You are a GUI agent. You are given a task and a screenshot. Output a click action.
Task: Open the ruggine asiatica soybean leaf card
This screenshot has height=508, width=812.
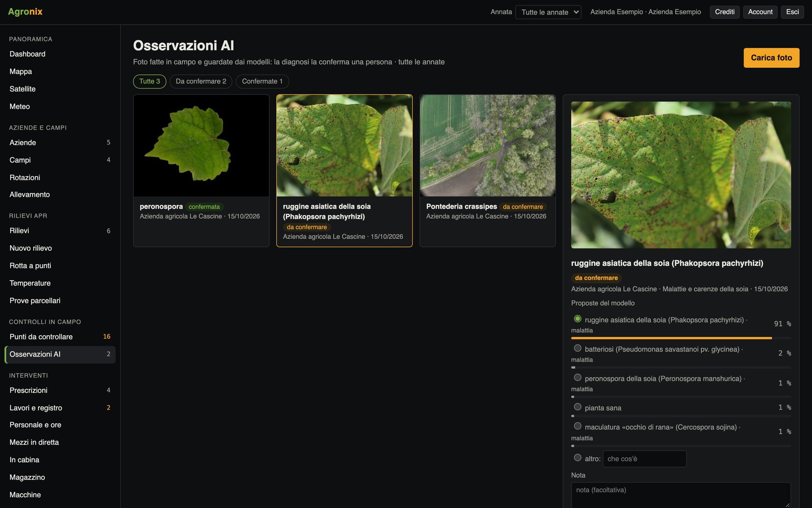point(344,171)
